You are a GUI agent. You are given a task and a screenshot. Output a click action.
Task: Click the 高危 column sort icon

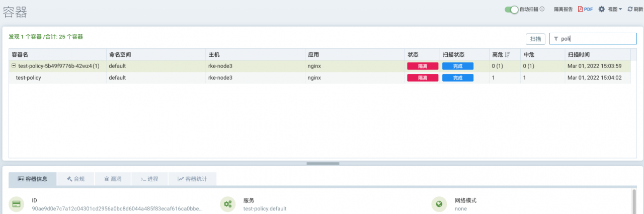click(508, 54)
